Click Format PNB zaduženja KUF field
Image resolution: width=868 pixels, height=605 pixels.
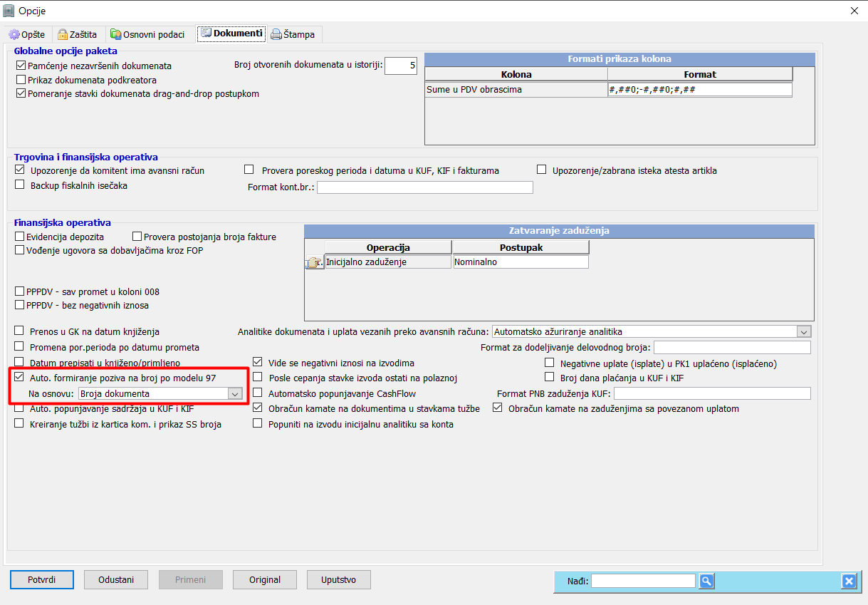tap(712, 393)
